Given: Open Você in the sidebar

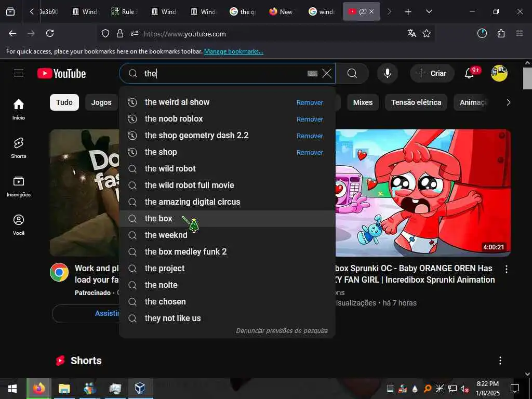Looking at the screenshot, I should point(19,224).
